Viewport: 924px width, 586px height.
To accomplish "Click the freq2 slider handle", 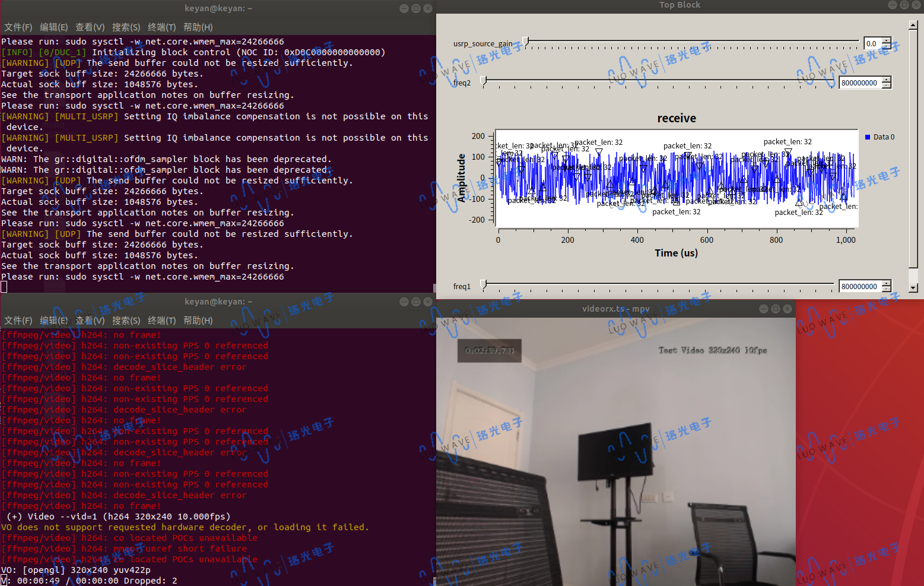I will pos(484,81).
